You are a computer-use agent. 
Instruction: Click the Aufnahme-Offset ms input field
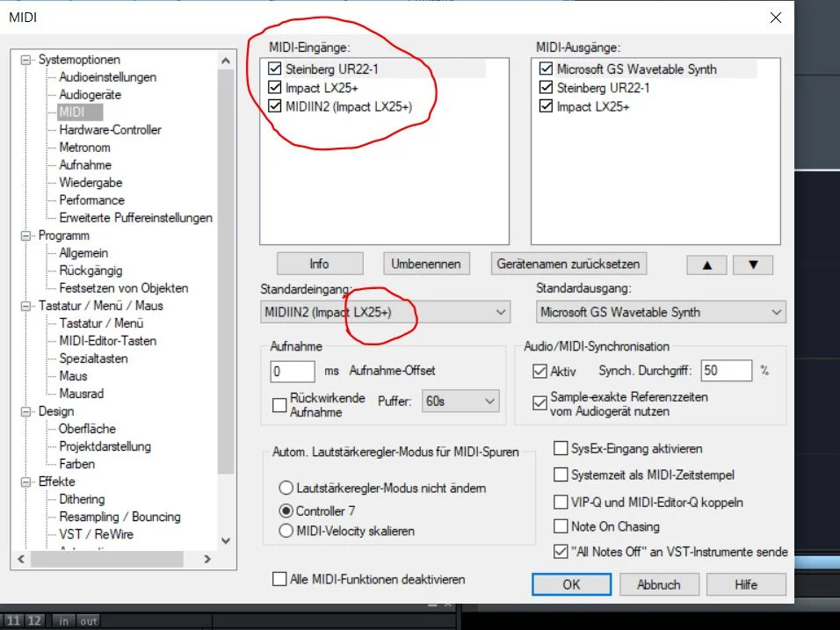(x=293, y=371)
